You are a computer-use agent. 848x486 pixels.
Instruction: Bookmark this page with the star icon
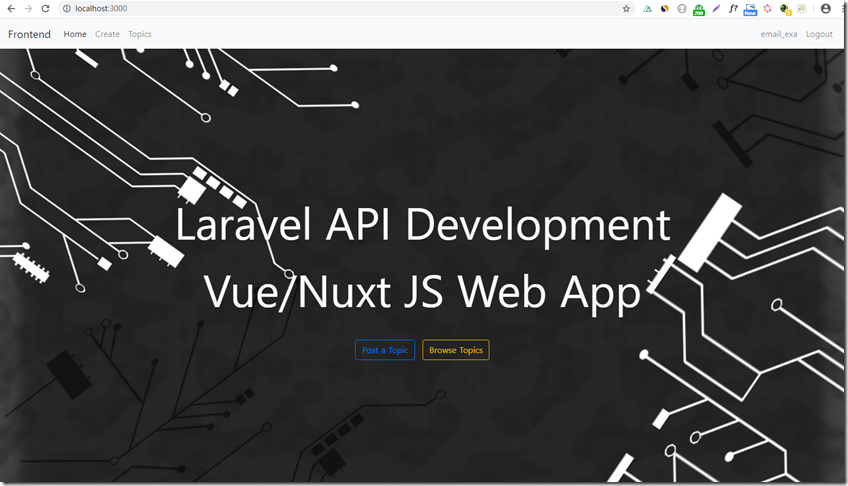(x=626, y=9)
